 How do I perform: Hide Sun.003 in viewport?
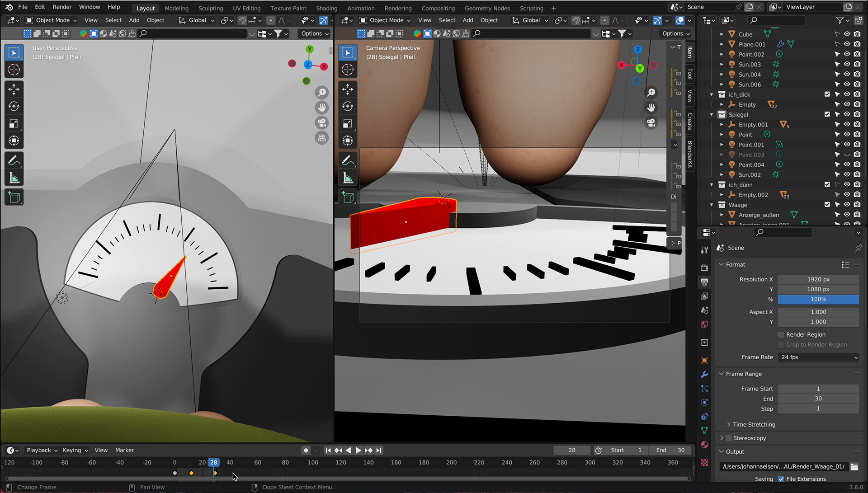click(847, 64)
